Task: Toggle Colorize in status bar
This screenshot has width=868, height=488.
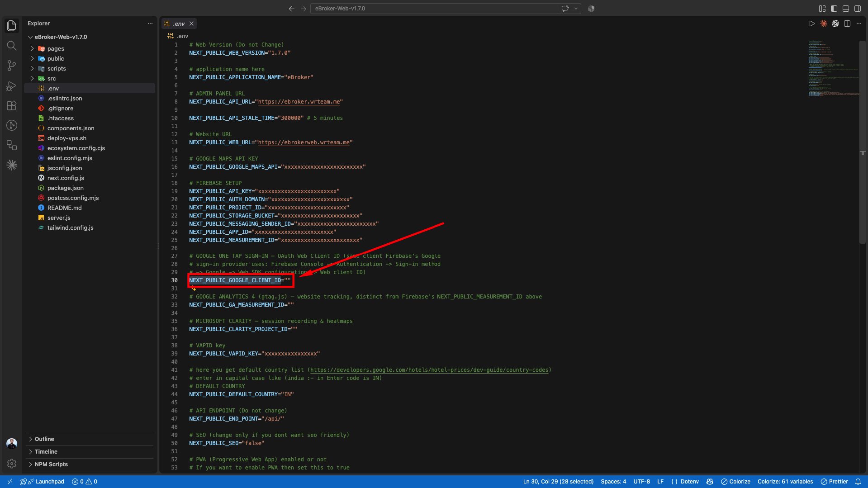Action: click(736, 482)
